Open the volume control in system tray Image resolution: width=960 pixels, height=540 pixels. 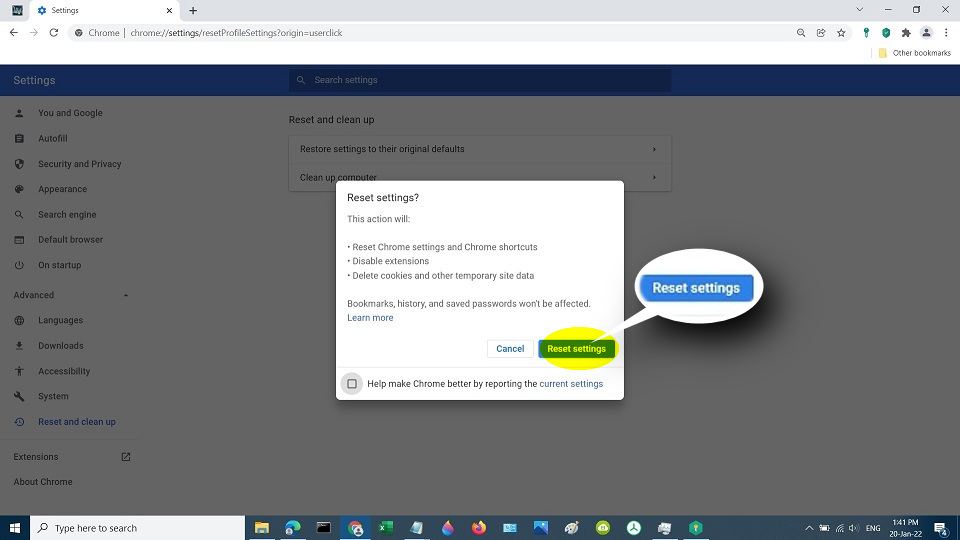854,528
